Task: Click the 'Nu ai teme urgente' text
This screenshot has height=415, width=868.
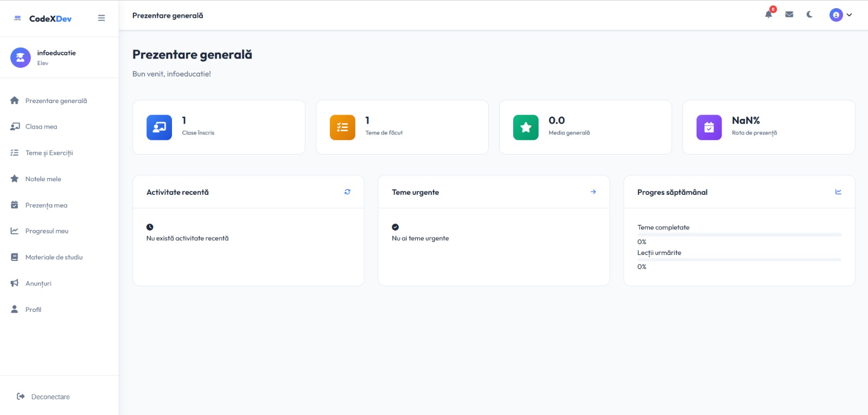Action: pyautogui.click(x=420, y=238)
